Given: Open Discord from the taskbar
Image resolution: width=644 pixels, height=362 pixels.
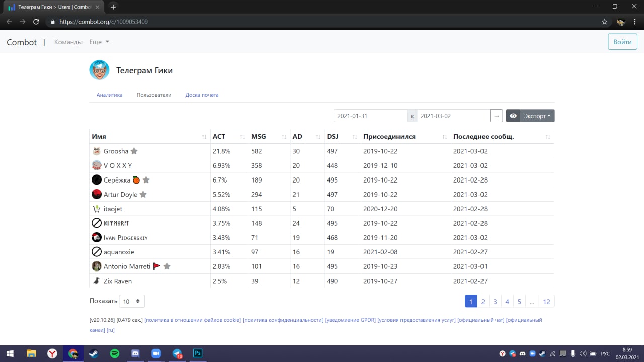Looking at the screenshot, I should click(x=135, y=353).
